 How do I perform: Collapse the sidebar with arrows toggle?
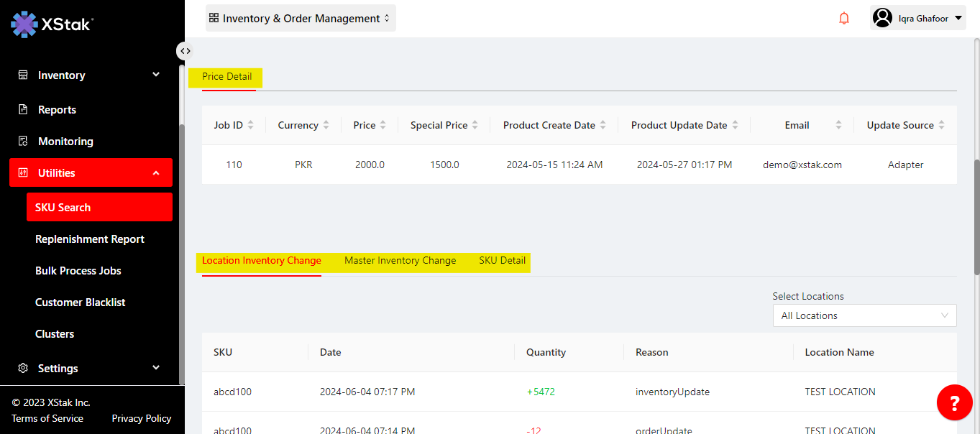coord(185,51)
